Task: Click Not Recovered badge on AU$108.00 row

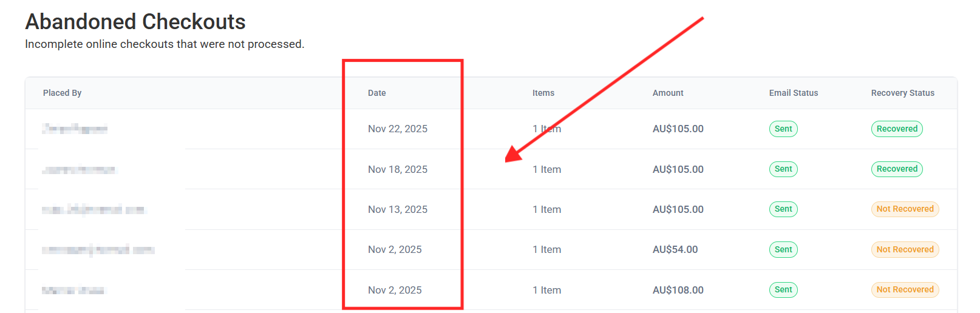Action: point(904,289)
